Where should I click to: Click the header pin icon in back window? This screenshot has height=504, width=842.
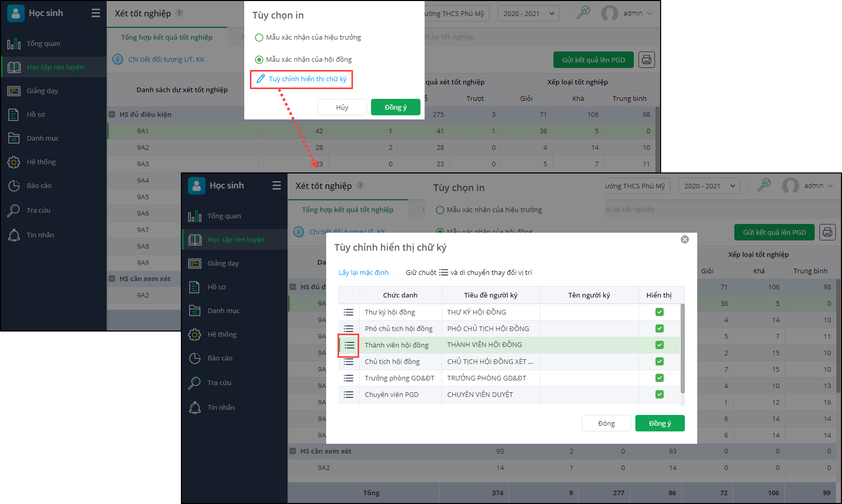click(x=583, y=12)
